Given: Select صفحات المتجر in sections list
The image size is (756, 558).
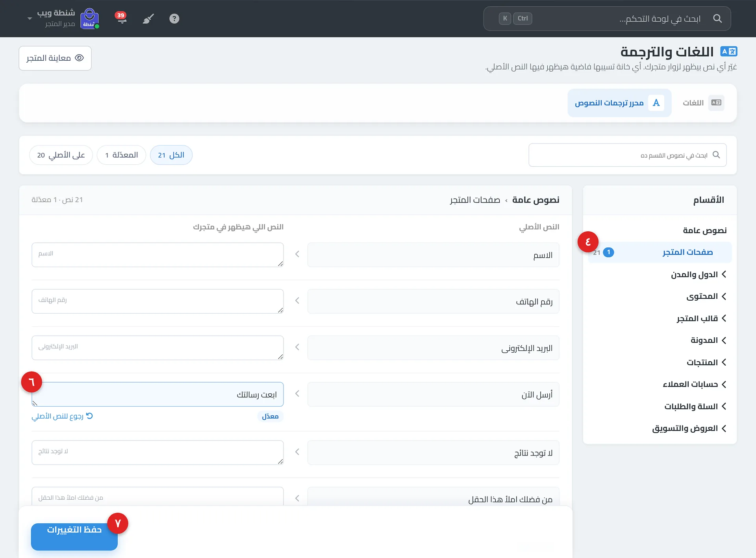Looking at the screenshot, I should [x=660, y=252].
